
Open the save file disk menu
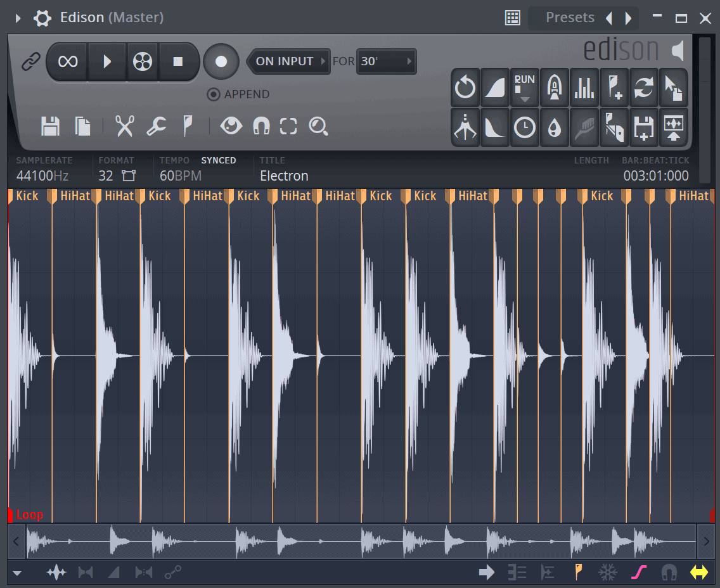click(x=50, y=126)
